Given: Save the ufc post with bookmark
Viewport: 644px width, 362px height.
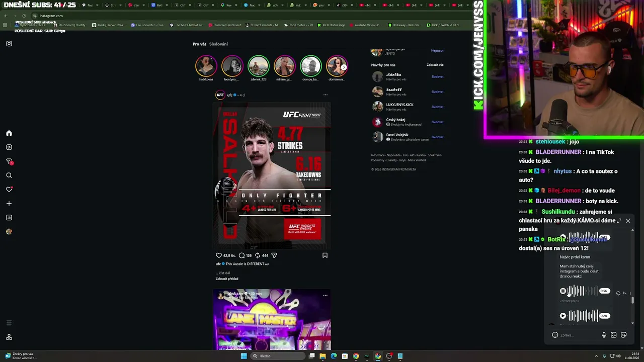Looking at the screenshot, I should (325, 255).
